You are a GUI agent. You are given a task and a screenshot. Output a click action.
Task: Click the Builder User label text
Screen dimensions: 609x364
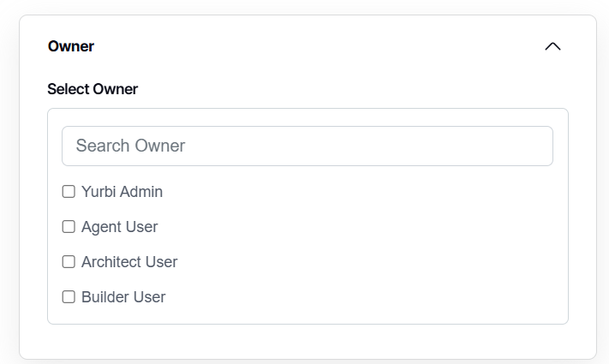(123, 297)
